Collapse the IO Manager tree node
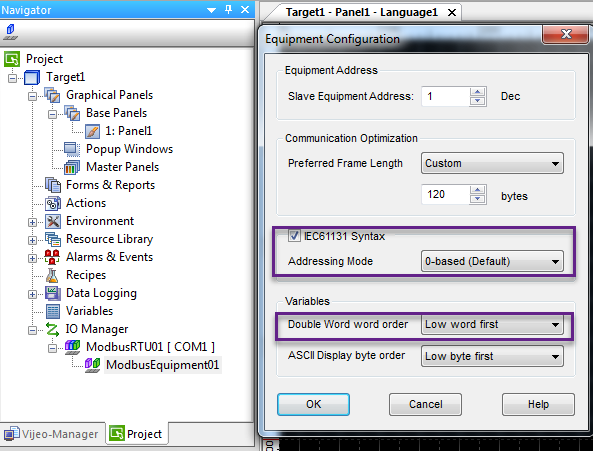 pyautogui.click(x=33, y=330)
